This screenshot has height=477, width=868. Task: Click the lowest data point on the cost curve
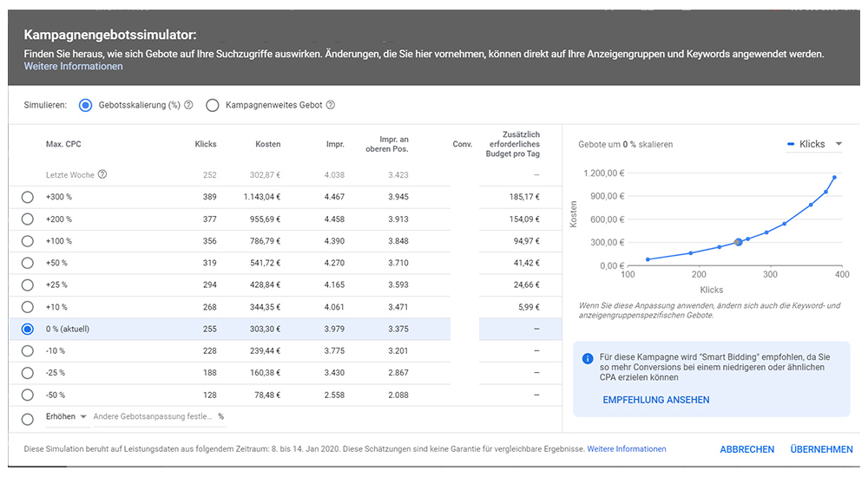[x=648, y=259]
